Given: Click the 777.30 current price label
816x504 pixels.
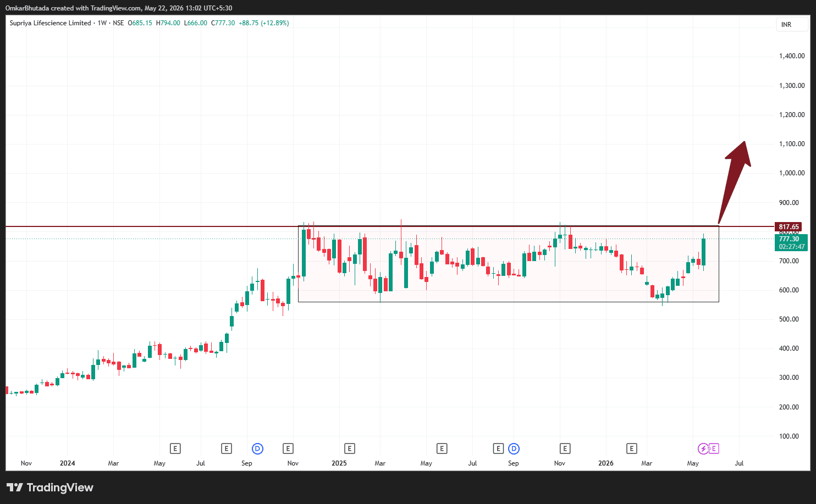Looking at the screenshot, I should (789, 239).
